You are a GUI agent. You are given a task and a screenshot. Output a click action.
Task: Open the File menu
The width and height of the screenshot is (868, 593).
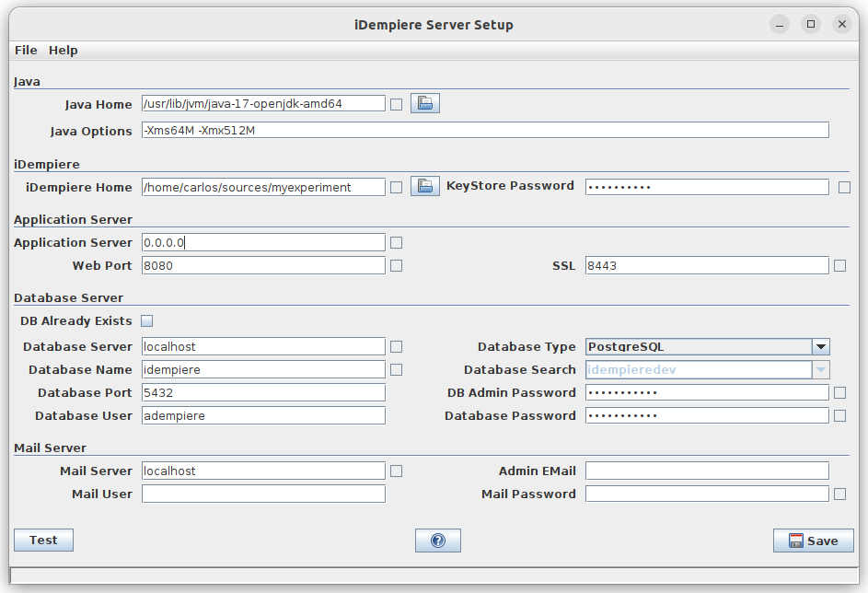(26, 50)
